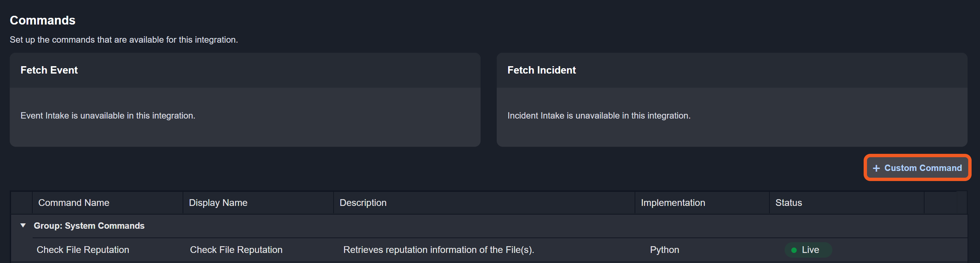The image size is (980, 263).
Task: Sort by the Status column header
Action: 789,203
